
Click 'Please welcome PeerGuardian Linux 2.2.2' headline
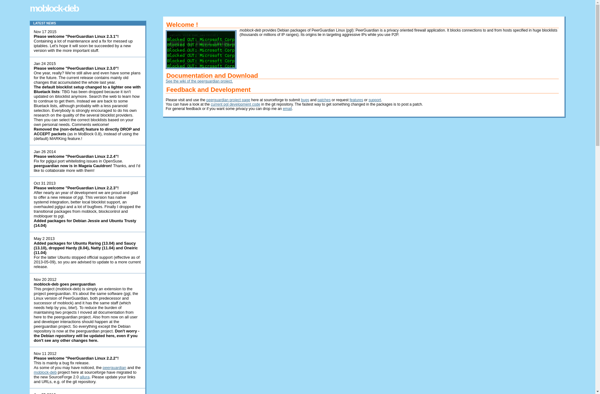point(76,358)
